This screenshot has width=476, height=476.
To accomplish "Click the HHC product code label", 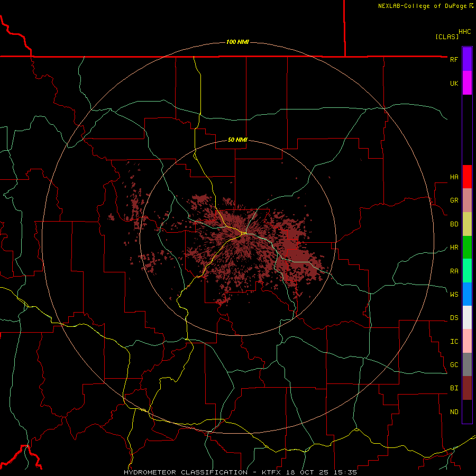I will [465, 32].
